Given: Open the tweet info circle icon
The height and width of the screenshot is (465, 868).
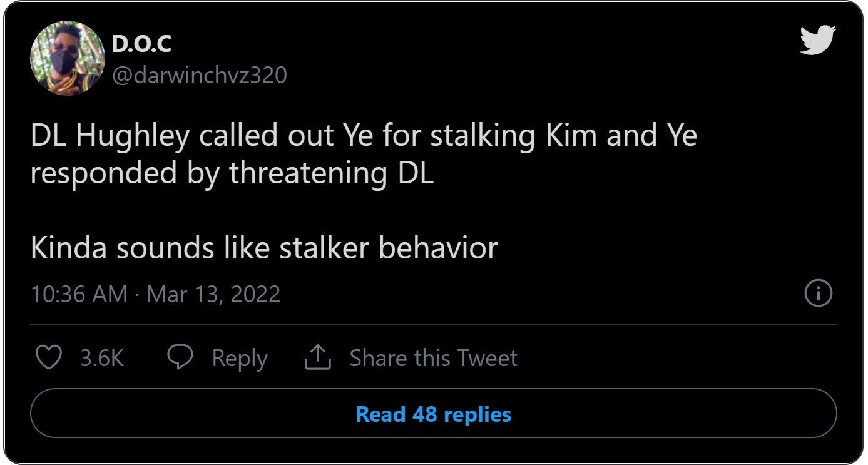Looking at the screenshot, I should click(x=818, y=294).
